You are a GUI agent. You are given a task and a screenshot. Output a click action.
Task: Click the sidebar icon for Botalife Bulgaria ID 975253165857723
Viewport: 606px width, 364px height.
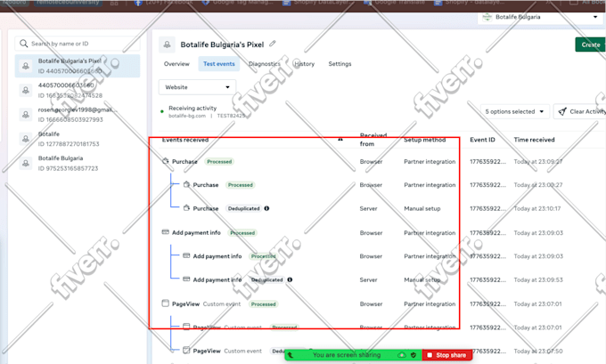point(26,163)
